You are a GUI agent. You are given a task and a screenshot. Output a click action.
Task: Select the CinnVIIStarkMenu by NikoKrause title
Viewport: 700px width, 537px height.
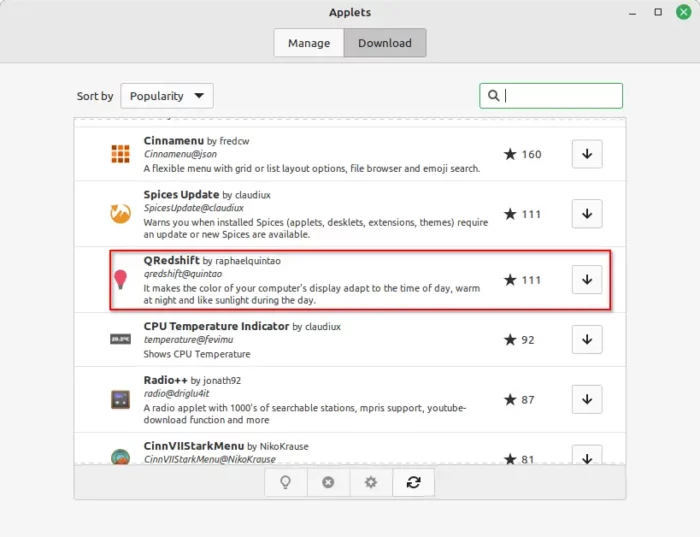click(226, 446)
